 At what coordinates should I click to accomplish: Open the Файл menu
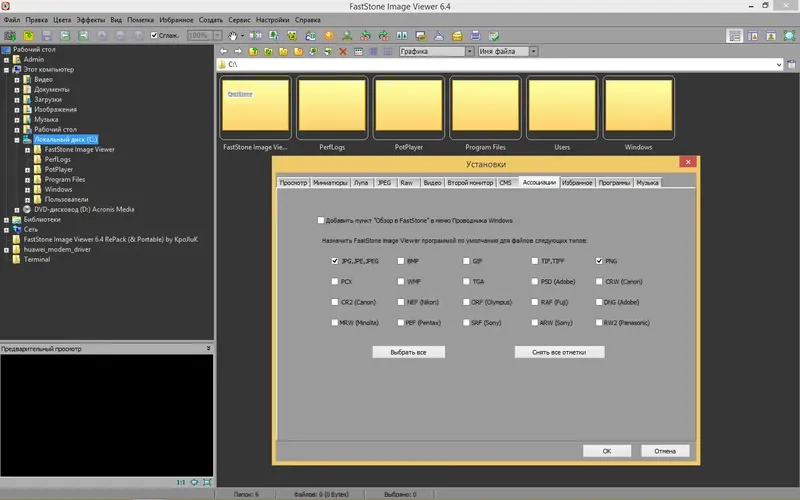(12, 20)
